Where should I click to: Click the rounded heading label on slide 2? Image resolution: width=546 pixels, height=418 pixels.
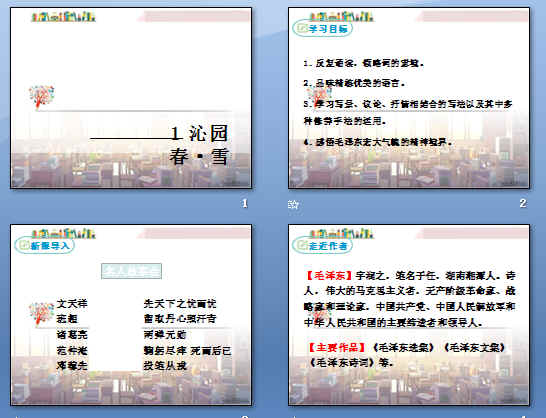click(x=322, y=29)
